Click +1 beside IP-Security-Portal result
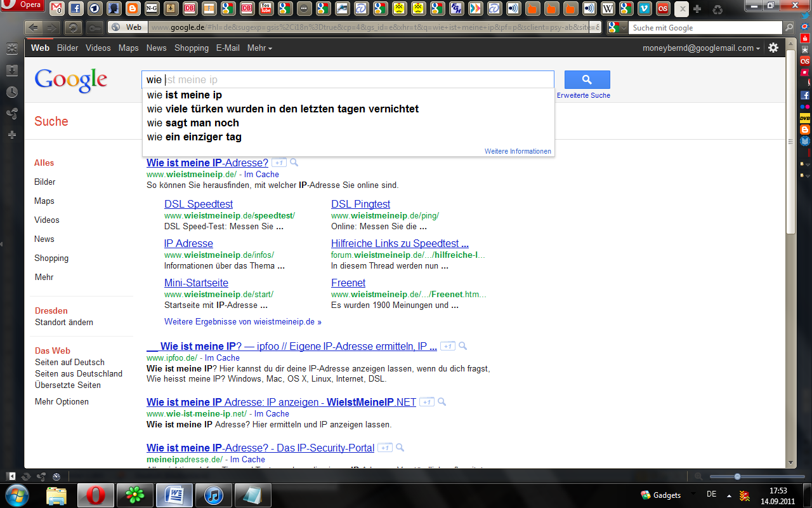Image resolution: width=812 pixels, height=508 pixels. (385, 448)
